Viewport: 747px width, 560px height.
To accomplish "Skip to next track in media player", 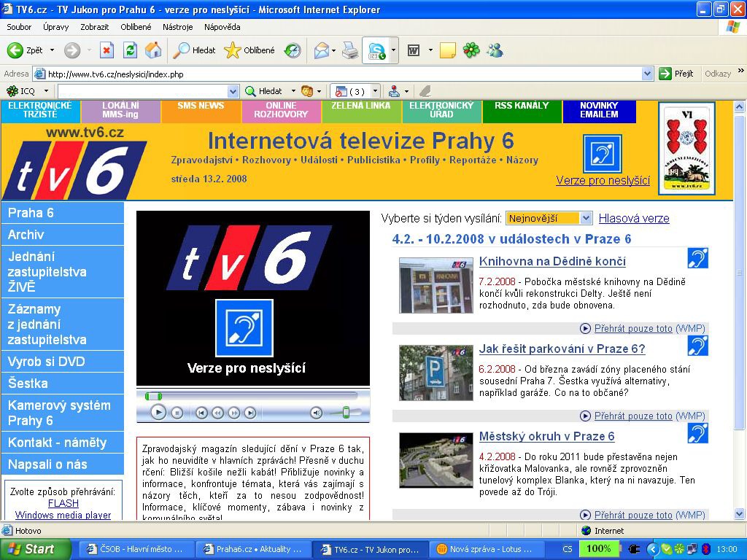I will [x=250, y=413].
